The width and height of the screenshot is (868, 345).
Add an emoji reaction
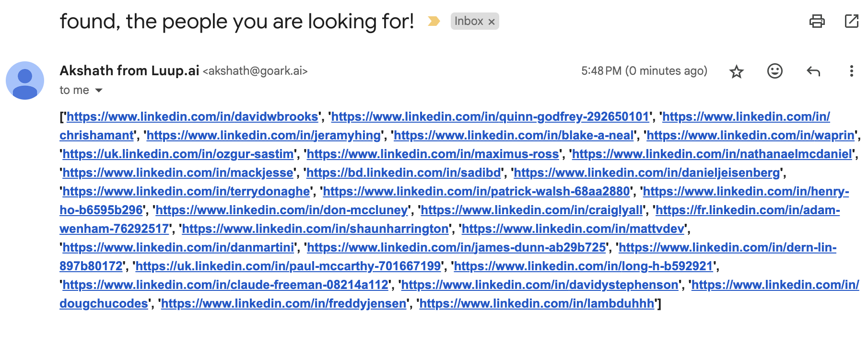click(775, 71)
